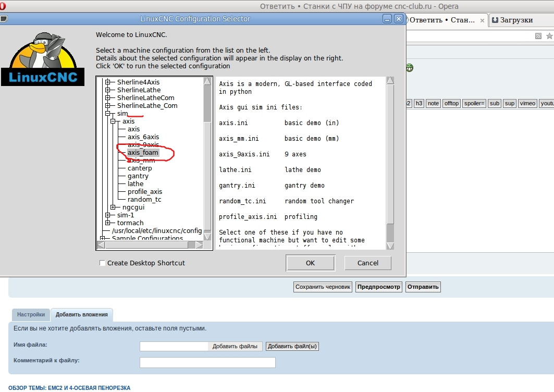Cancel the Configuration Selector dialog
The height and width of the screenshot is (392, 554).
[368, 263]
